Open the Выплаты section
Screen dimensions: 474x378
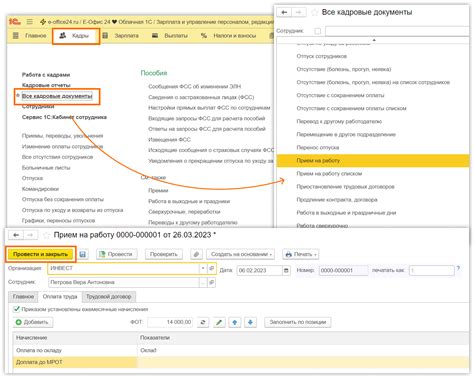(170, 36)
